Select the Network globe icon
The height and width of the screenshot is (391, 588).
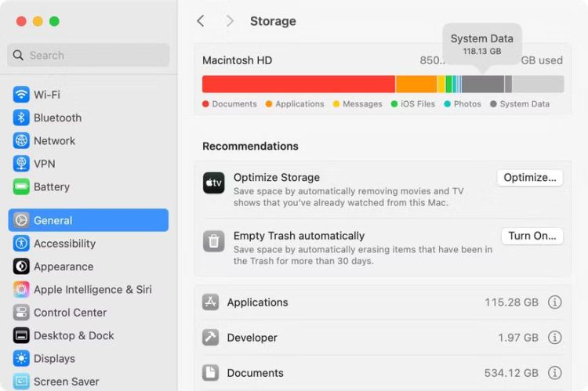21,141
